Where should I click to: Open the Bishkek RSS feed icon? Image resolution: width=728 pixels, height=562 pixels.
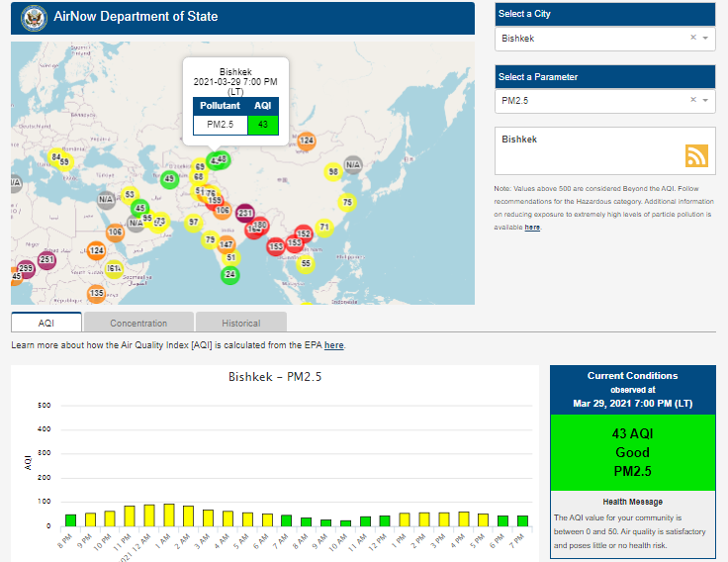pos(696,155)
